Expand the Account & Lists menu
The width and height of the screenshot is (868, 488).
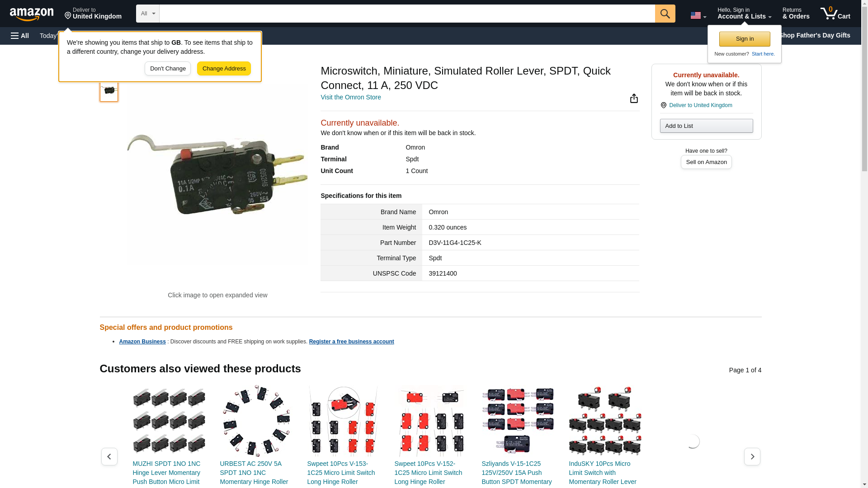coord(744,14)
